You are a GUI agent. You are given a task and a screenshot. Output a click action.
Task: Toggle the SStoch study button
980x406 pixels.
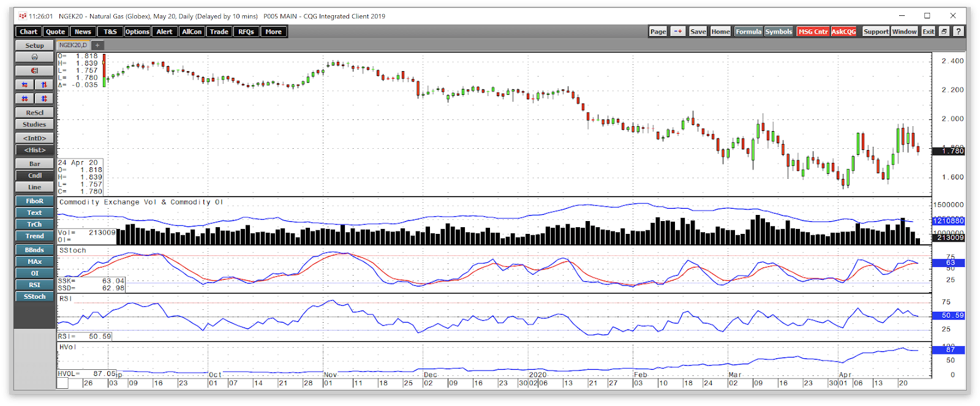pos(34,296)
